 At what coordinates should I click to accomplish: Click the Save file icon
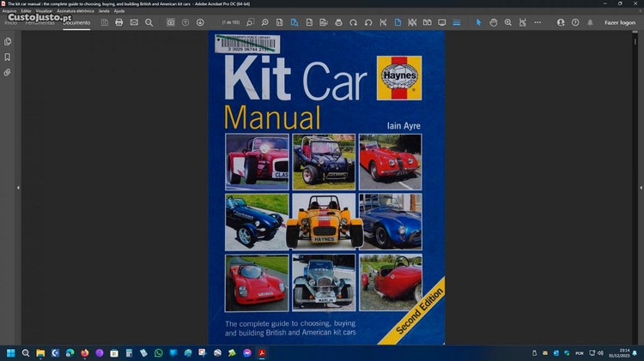click(104, 22)
